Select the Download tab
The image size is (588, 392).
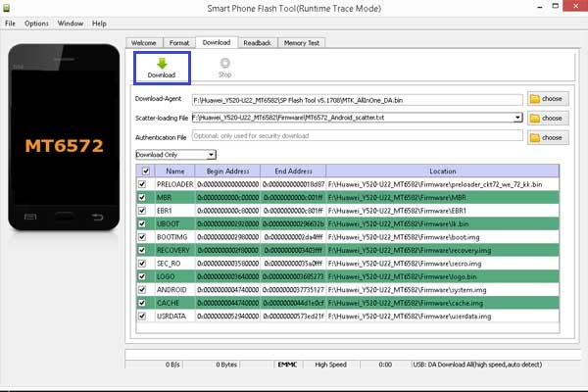point(217,42)
